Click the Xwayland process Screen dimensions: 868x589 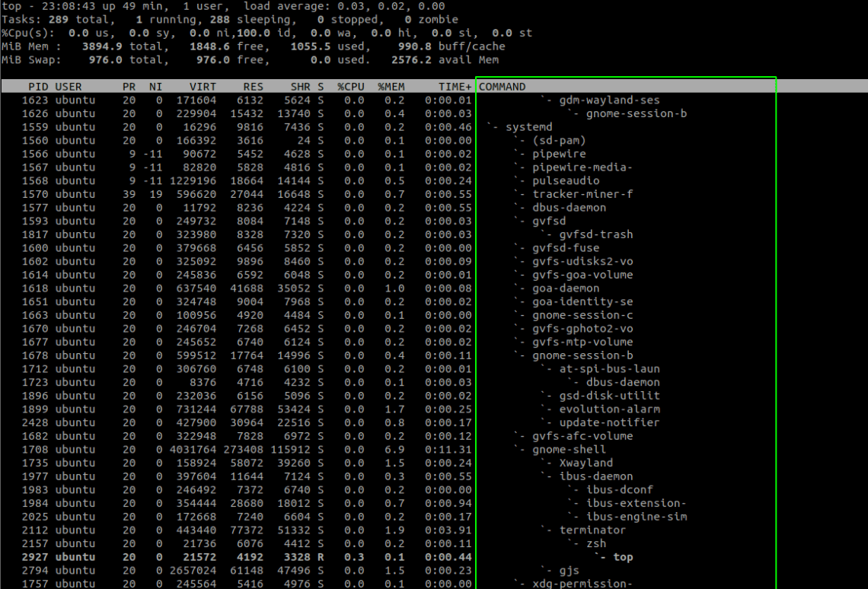(586, 463)
